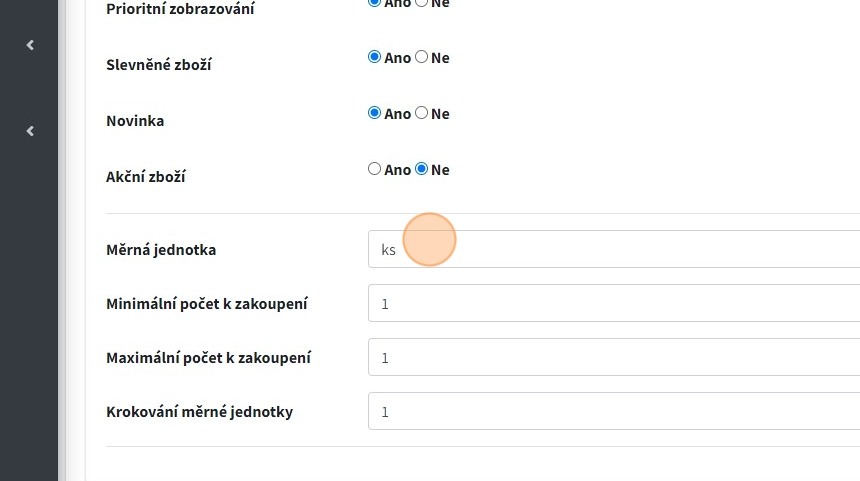Click the Prioritní zobrazování label text

pos(180,10)
